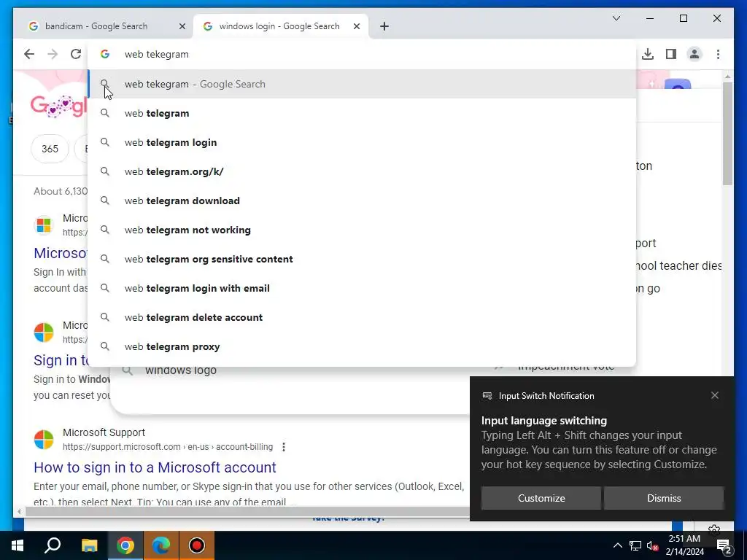Click the Chrome taskbar icon
This screenshot has width=747, height=560.
coord(125,545)
